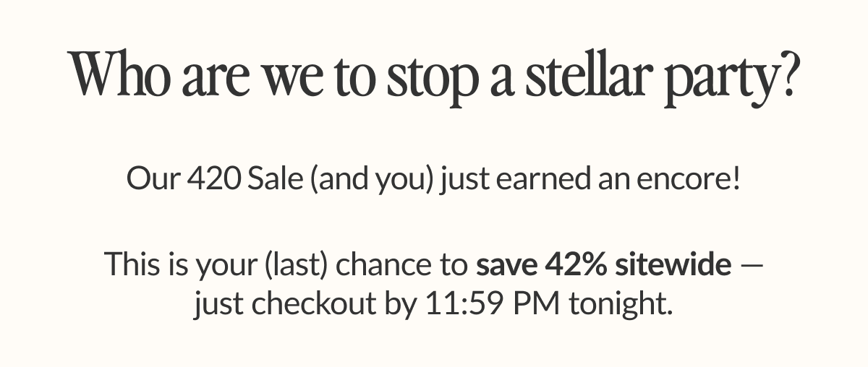Click the word "This" starting the paragraph
This screenshot has height=367, width=868.
[x=132, y=265]
